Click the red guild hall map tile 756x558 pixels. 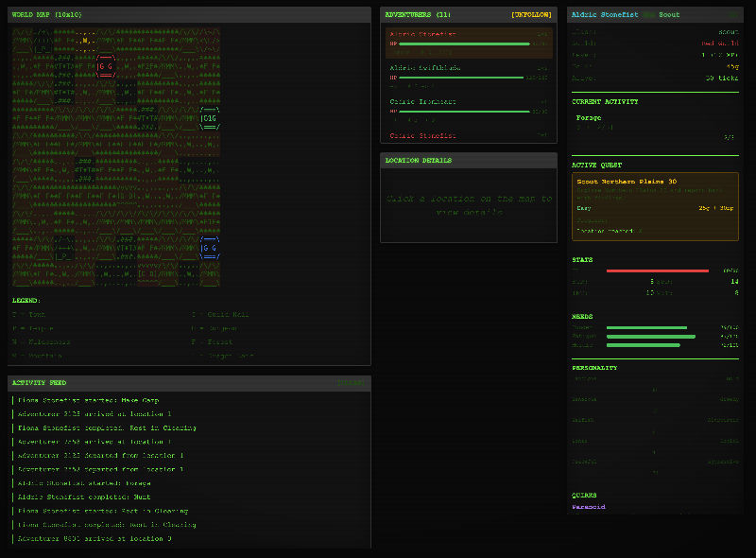[106, 67]
